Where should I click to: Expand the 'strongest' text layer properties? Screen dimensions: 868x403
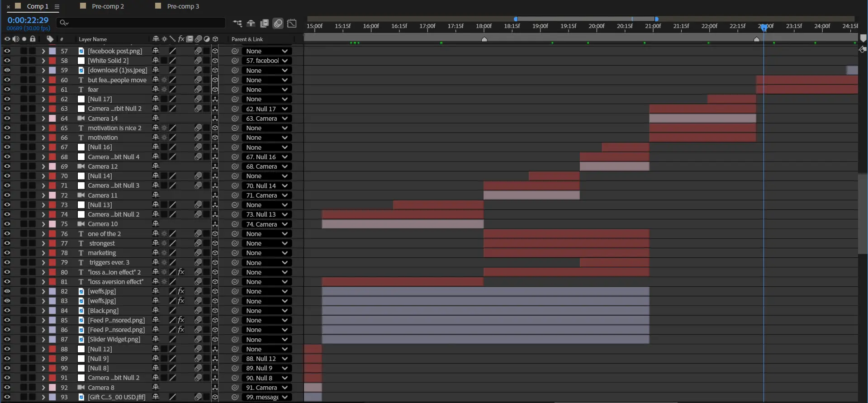tap(43, 243)
